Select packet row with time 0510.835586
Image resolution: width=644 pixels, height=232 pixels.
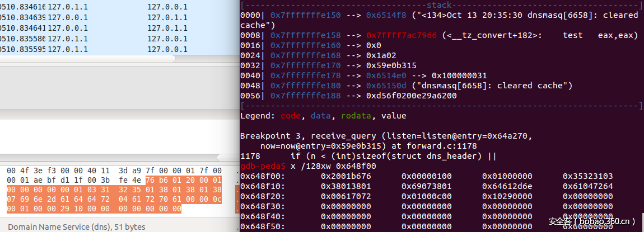coord(119,39)
